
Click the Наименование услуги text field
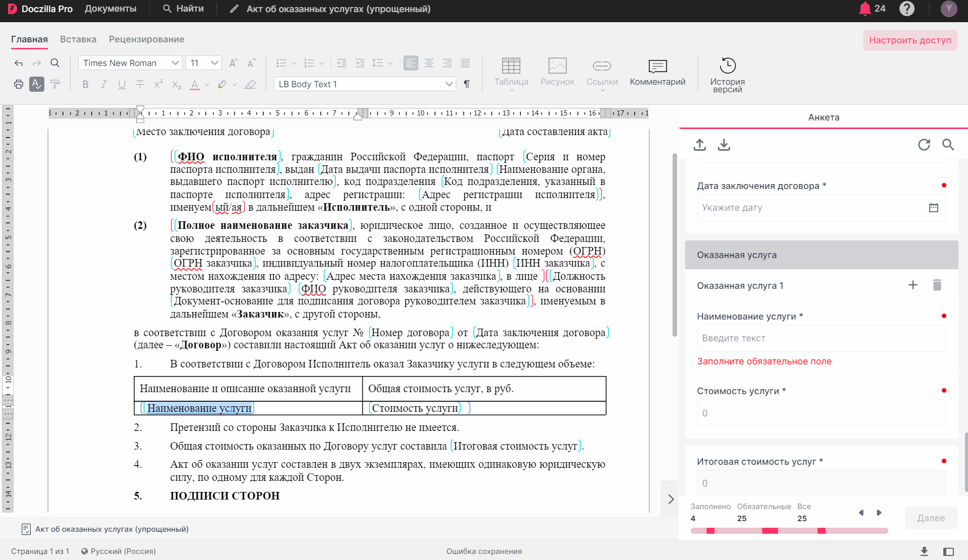(x=821, y=338)
